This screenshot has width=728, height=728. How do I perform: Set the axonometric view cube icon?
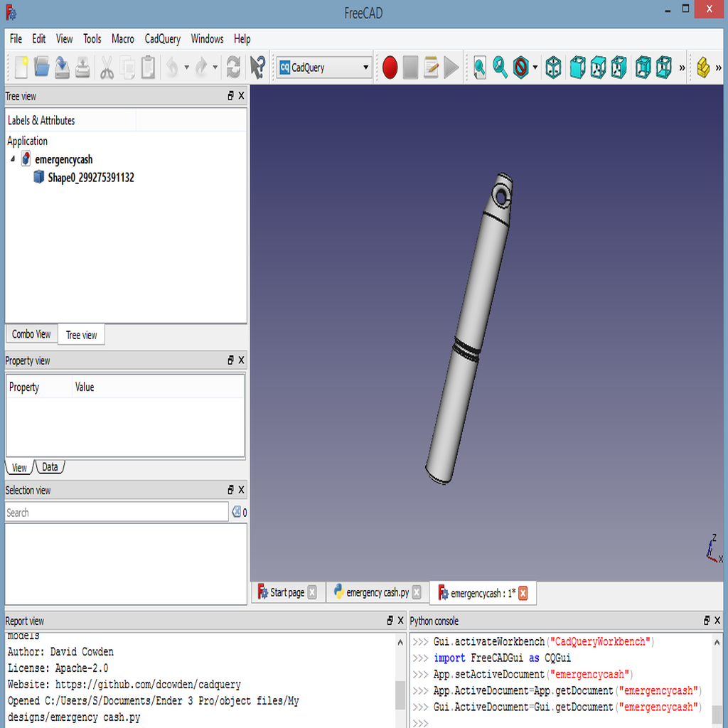coord(553,68)
